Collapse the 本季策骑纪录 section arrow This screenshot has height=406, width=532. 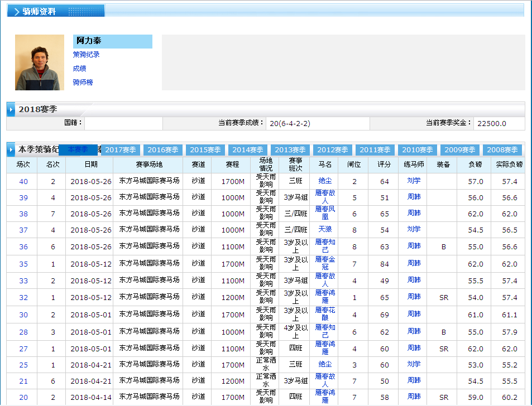tap(11, 149)
